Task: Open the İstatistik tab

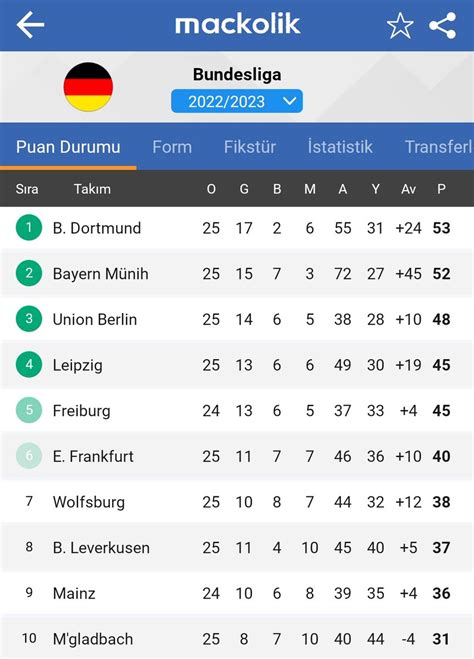Action: coord(340,147)
